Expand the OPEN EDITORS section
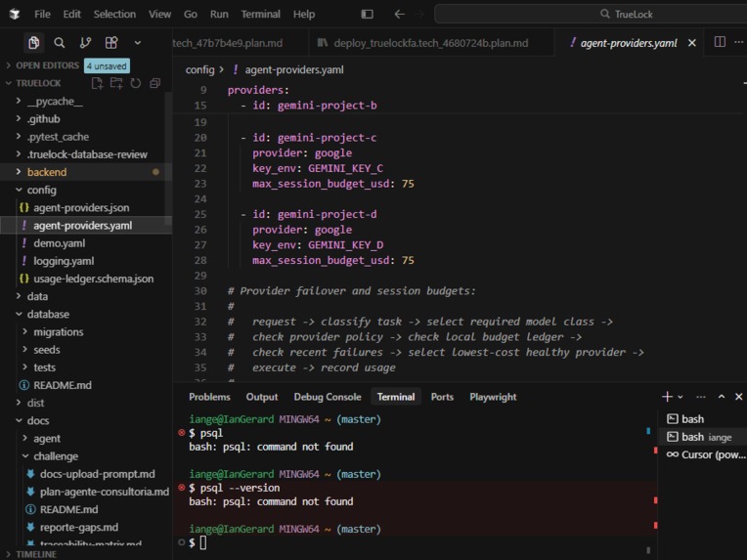This screenshot has width=747, height=560. pyautogui.click(x=48, y=65)
